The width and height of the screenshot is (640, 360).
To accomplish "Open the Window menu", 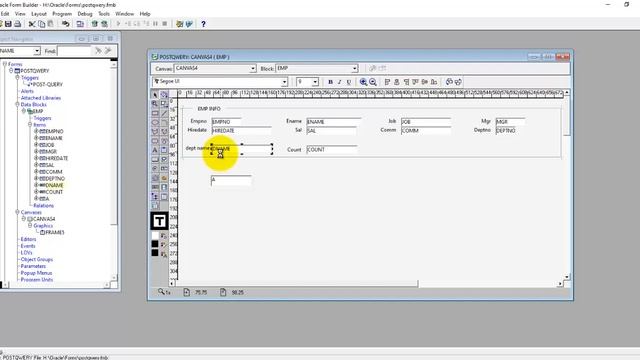I will [124, 14].
